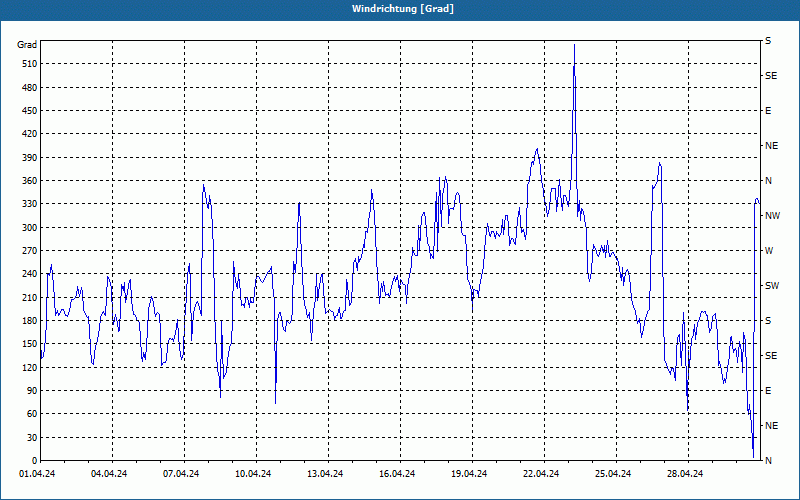
Task: Click the 'SE' compass label beside the 480 gridline
Action: point(771,76)
